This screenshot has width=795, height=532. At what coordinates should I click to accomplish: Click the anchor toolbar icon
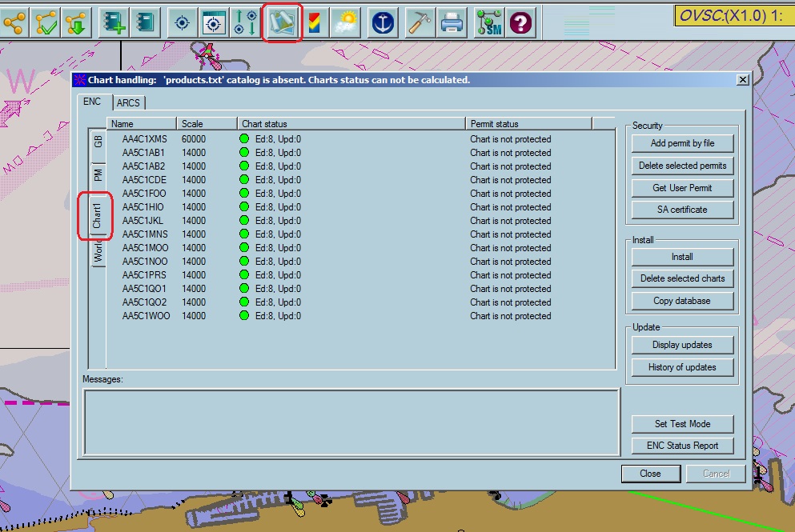click(x=383, y=22)
